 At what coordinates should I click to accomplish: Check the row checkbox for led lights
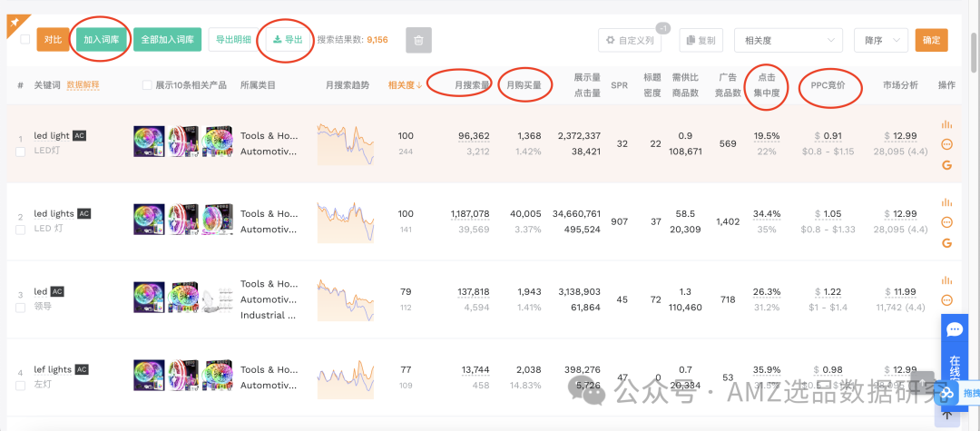click(21, 230)
